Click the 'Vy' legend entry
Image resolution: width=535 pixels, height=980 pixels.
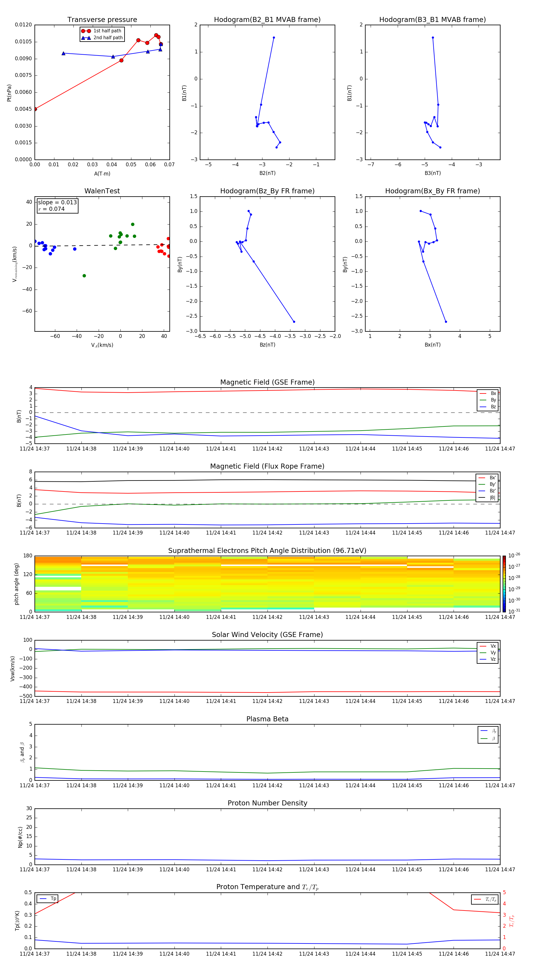488,652
